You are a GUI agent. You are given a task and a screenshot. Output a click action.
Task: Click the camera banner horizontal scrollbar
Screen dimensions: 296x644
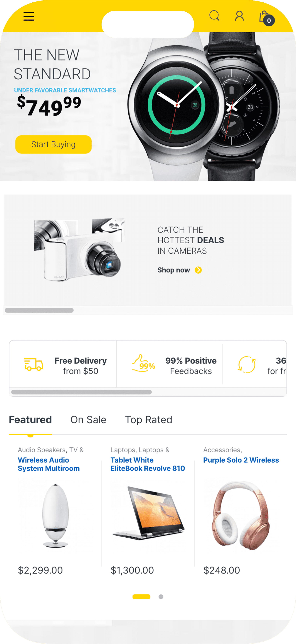tap(39, 310)
